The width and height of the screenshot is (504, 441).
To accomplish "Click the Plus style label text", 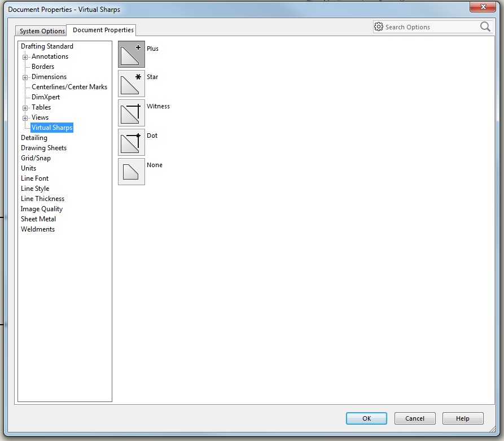I will [153, 49].
